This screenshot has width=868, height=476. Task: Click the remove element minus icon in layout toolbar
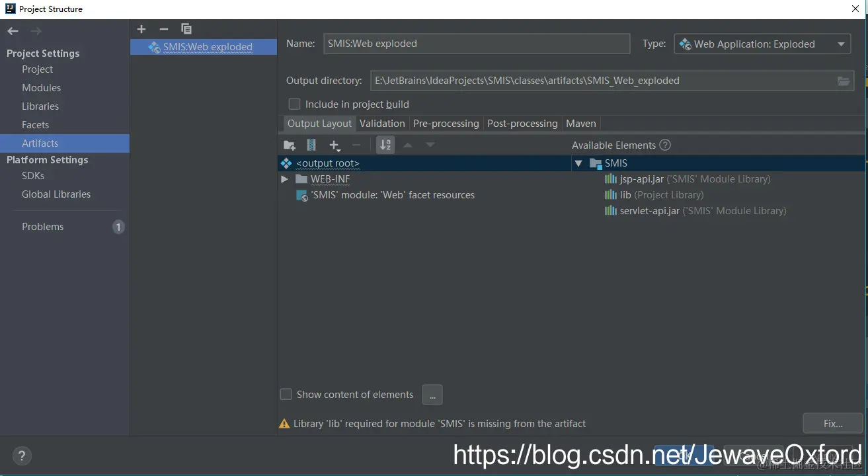[356, 145]
